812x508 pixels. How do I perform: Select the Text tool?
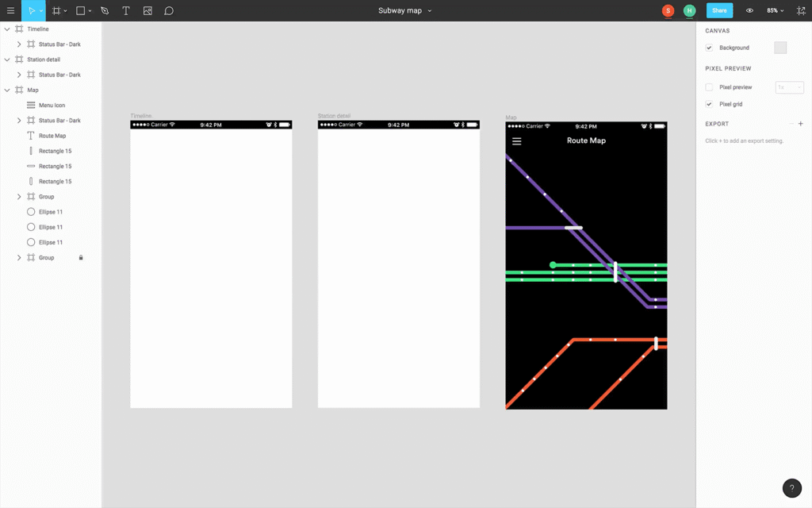point(125,10)
